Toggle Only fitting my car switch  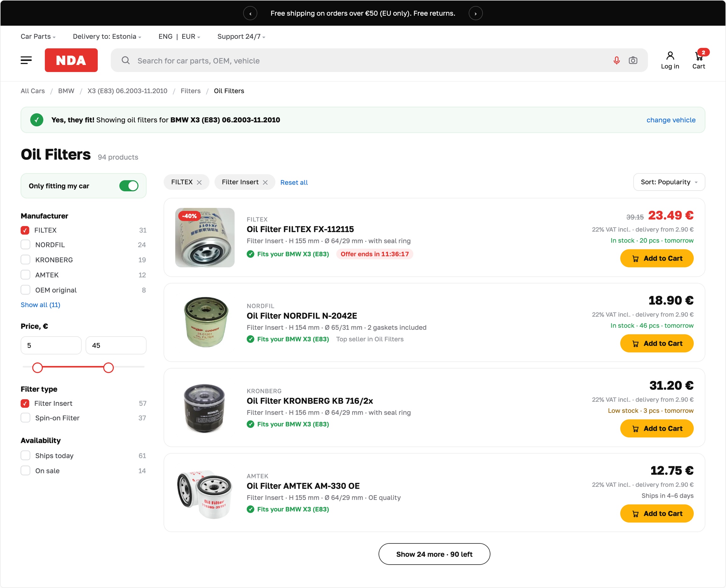pos(129,186)
